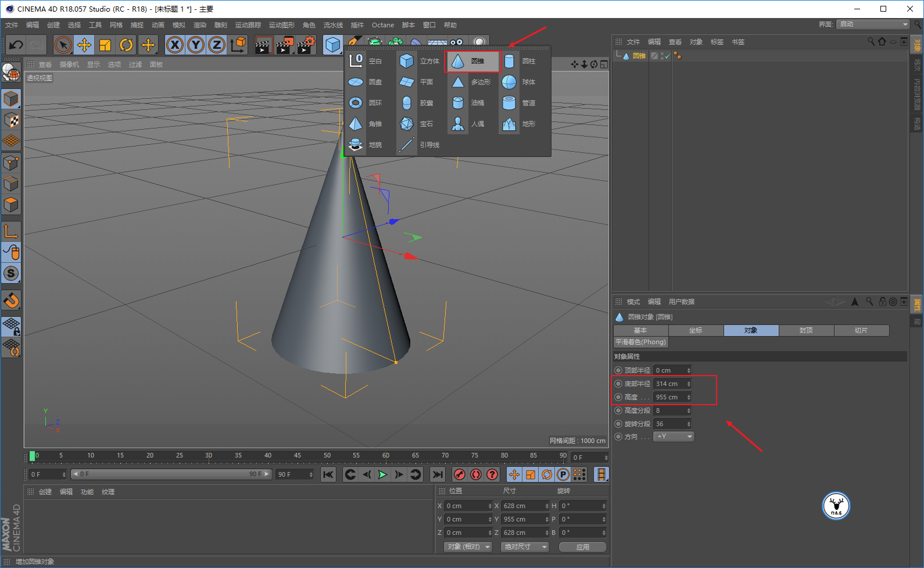Select texture mode checkered cube icon
This screenshot has height=568, width=924.
(11, 120)
